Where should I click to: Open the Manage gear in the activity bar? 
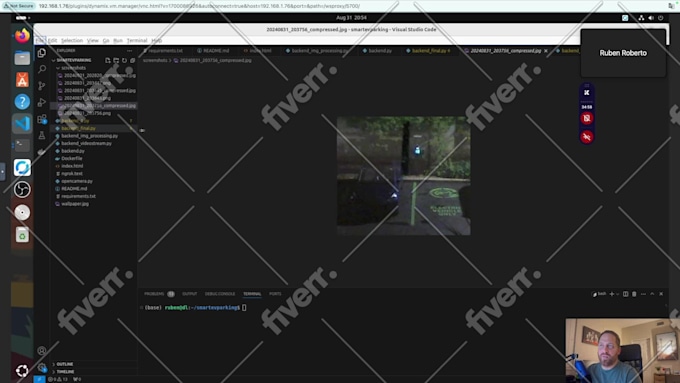point(42,367)
